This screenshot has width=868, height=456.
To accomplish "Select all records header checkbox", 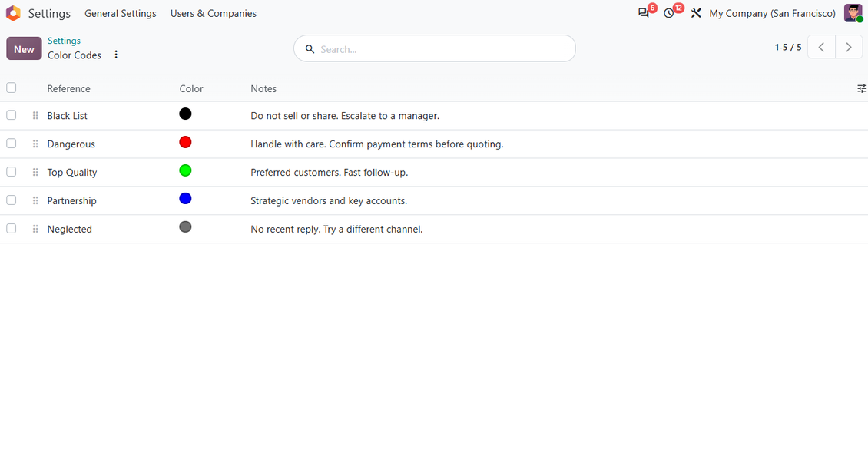I will click(11, 88).
